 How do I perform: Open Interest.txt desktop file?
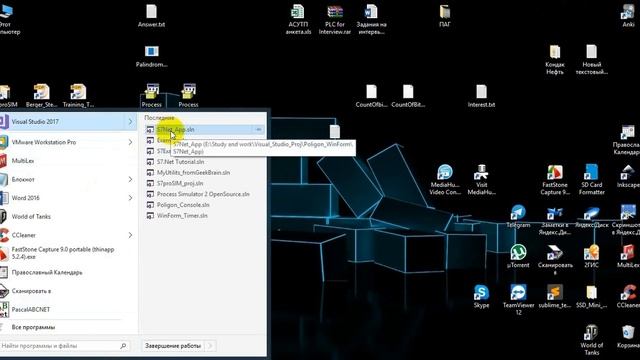481,96
